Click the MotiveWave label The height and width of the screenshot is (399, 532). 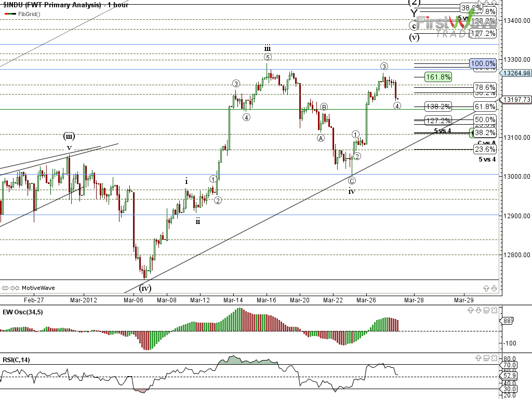click(38, 287)
